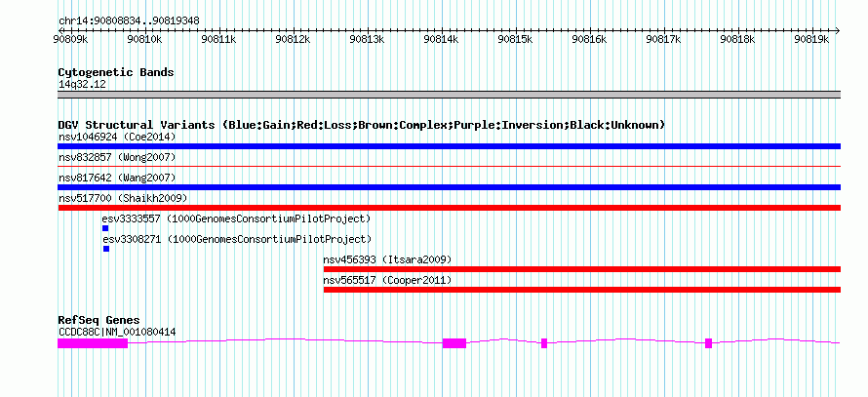Click the Cytogenetic Bands track title
The height and width of the screenshot is (397, 868).
[116, 72]
